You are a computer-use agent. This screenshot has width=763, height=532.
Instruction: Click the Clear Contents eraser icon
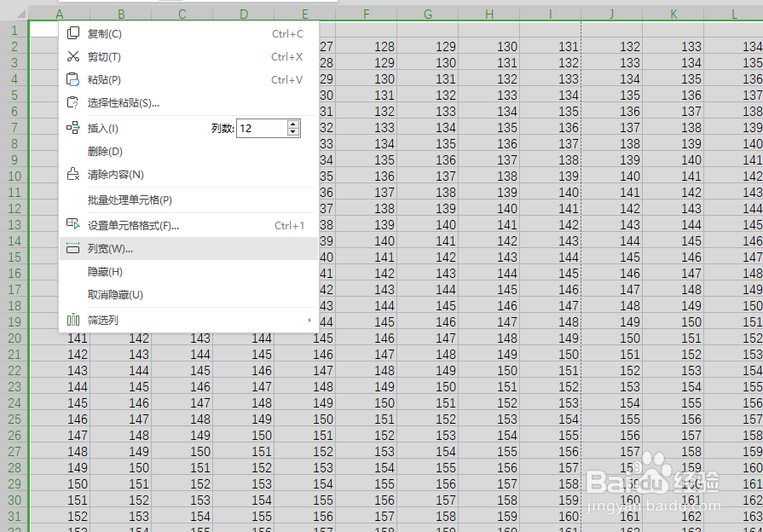(x=73, y=174)
